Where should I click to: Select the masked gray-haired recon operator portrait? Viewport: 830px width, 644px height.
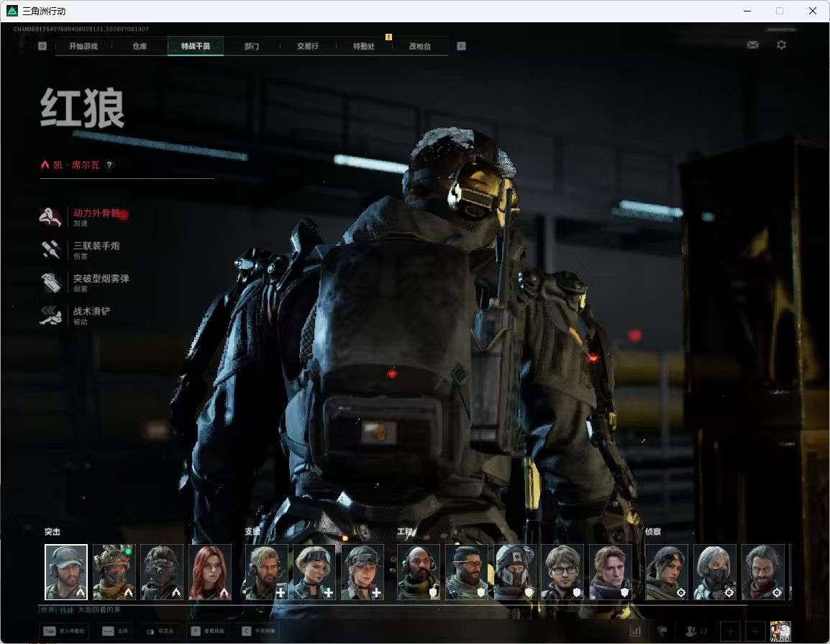(715, 572)
